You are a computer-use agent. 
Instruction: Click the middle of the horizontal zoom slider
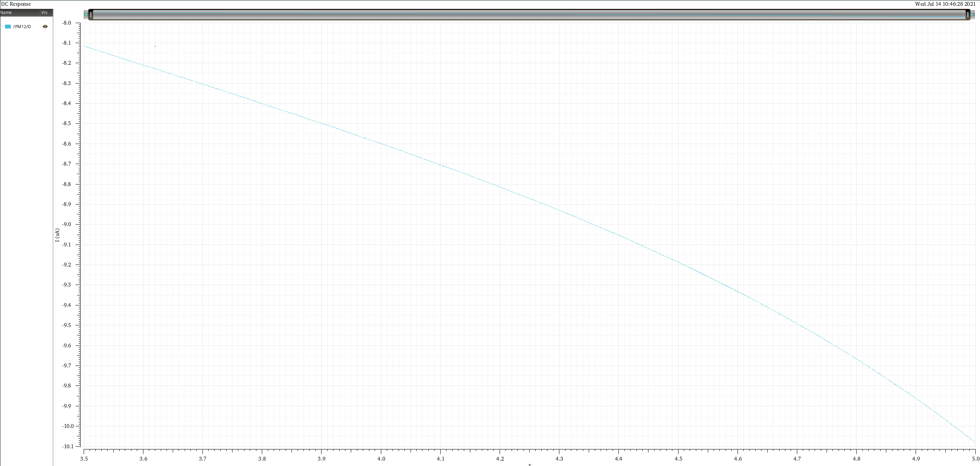[529, 15]
